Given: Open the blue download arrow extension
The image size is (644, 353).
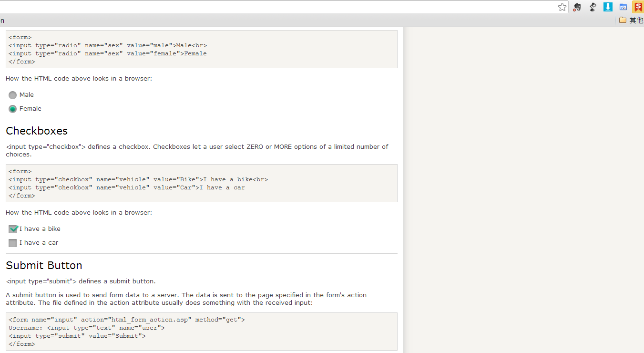Looking at the screenshot, I should click(x=608, y=7).
